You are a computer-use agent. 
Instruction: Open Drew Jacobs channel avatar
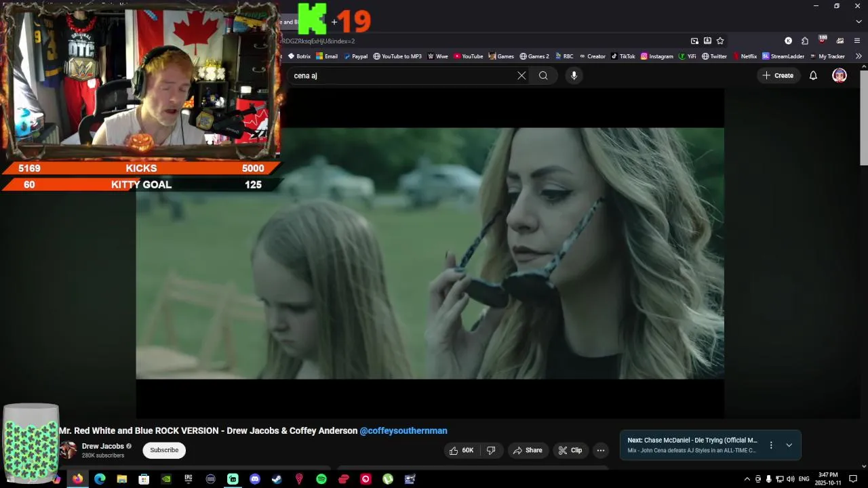click(x=68, y=450)
